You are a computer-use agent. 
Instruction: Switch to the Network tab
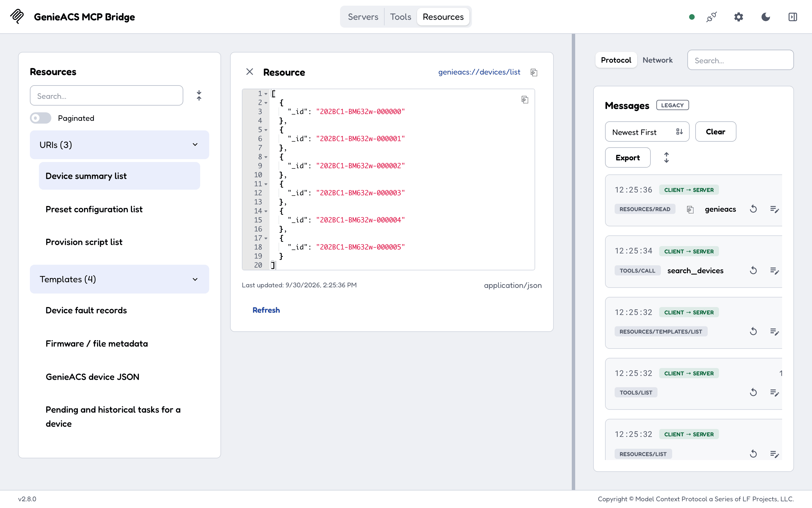pos(657,60)
